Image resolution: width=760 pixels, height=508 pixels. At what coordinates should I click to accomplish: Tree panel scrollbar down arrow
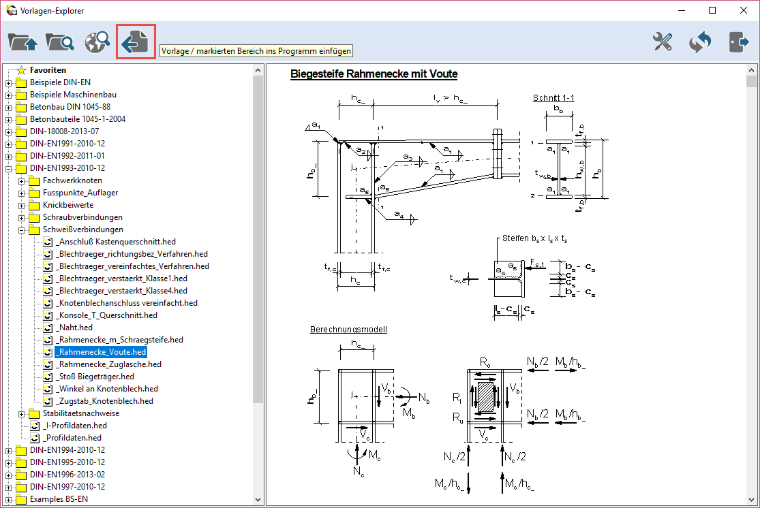[258, 499]
